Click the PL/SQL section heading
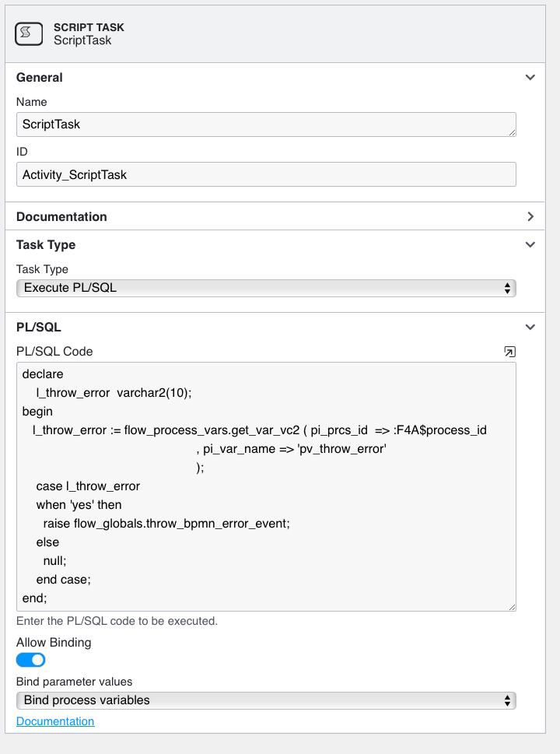Viewport: 560px width, 754px height. point(38,328)
